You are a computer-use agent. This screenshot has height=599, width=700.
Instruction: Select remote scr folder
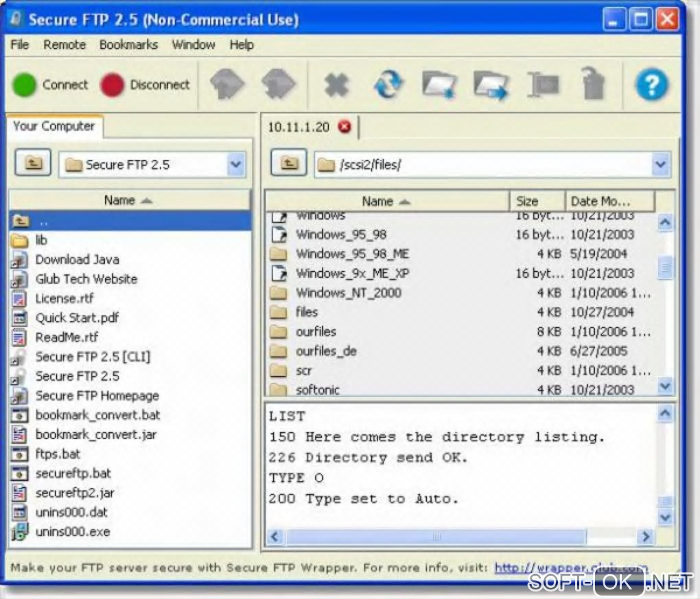click(x=462, y=371)
